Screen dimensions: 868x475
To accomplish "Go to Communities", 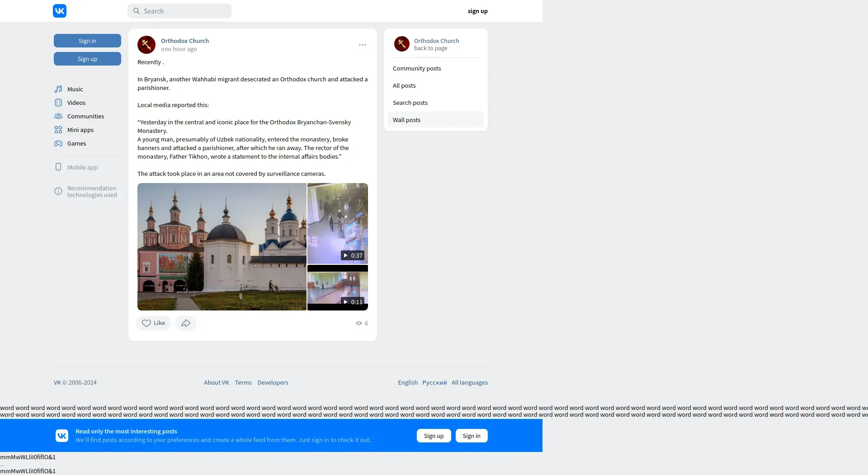I will [86, 116].
